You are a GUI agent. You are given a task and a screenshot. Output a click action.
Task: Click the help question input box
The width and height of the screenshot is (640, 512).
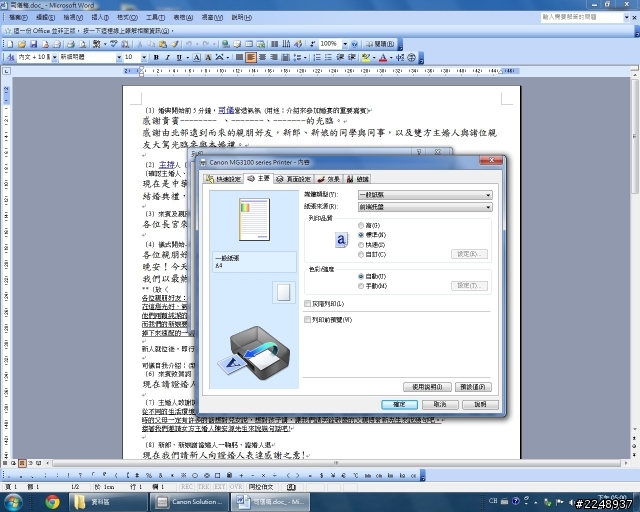pyautogui.click(x=582, y=17)
